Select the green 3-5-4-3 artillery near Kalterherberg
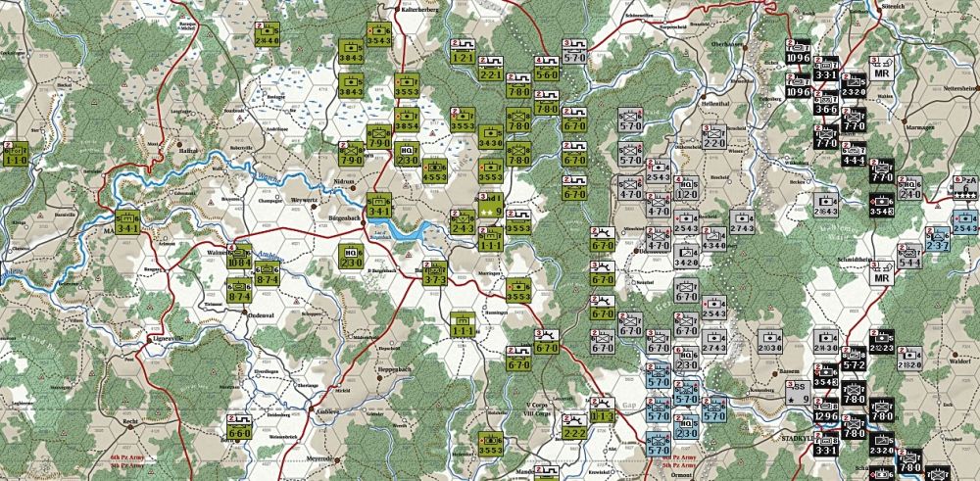This screenshot has width=980, height=481. click(x=378, y=34)
